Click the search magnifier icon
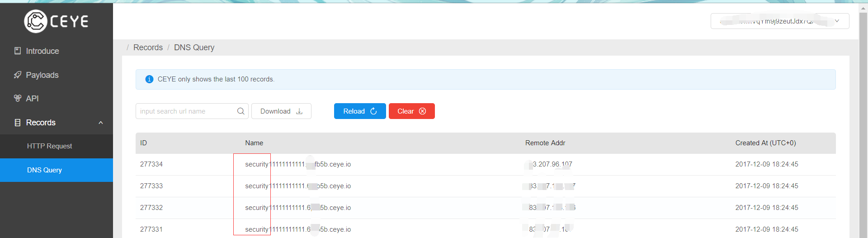868x238 pixels. coord(241,111)
